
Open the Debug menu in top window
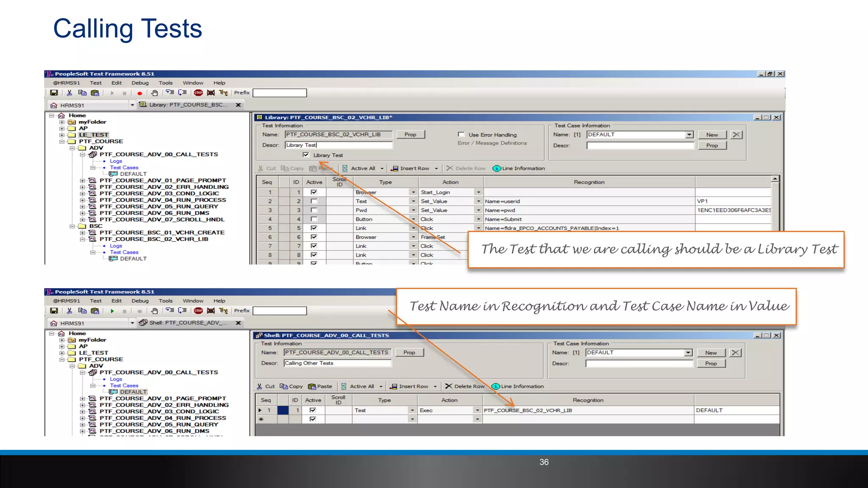tap(140, 83)
